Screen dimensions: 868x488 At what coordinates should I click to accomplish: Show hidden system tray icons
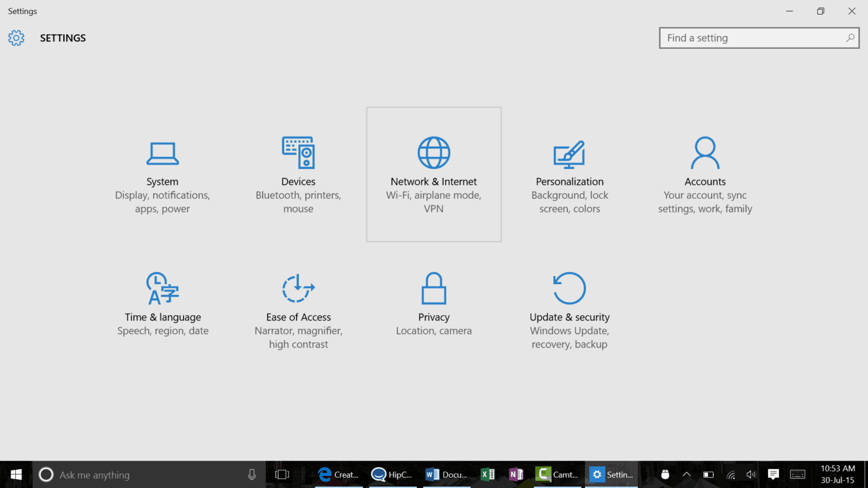[x=687, y=475]
